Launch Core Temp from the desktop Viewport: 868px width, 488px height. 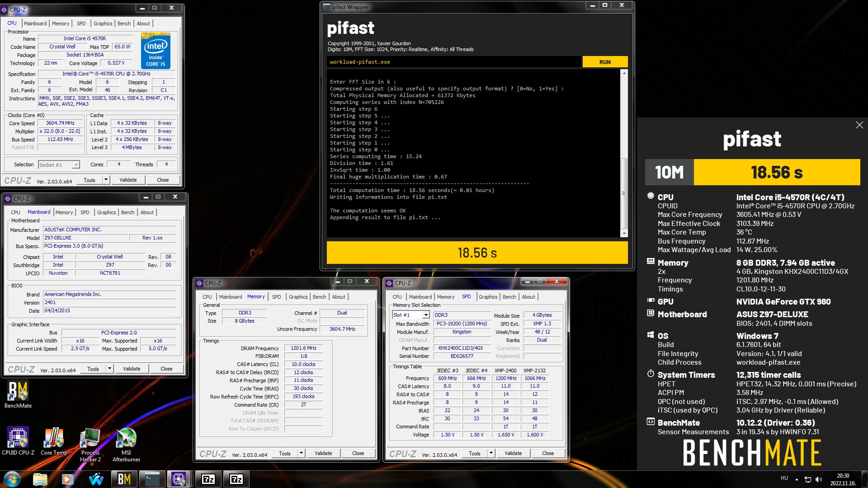click(x=54, y=441)
